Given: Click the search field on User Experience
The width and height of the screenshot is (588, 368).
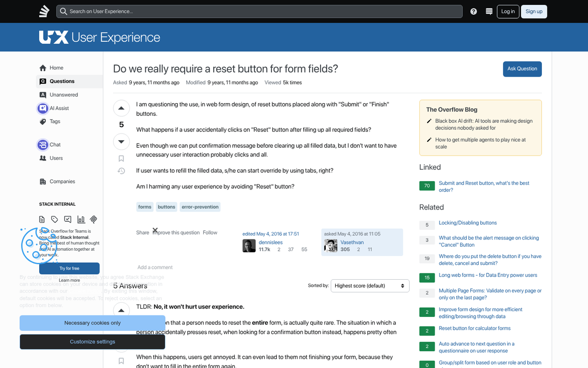Looking at the screenshot, I should 260,11.
